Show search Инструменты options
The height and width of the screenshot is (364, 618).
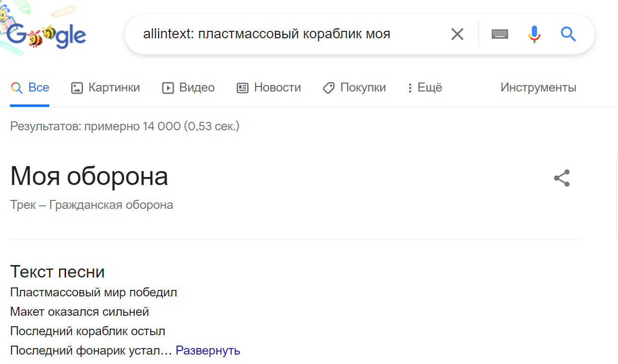coord(538,88)
